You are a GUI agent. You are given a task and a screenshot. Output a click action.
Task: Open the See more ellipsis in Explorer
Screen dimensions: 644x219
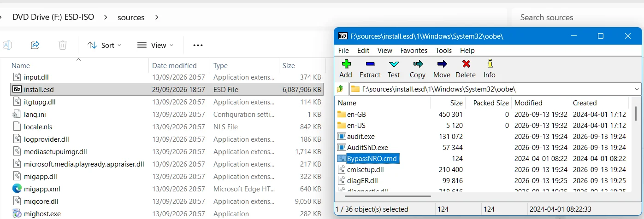click(x=198, y=45)
